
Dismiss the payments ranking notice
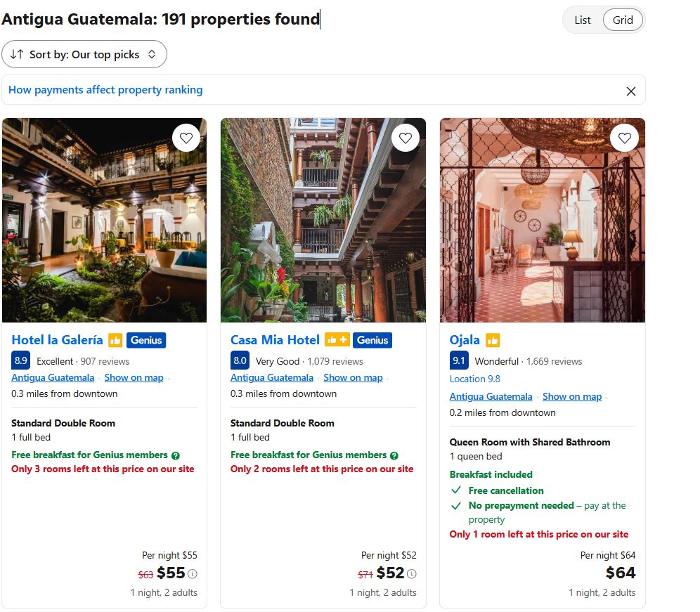coord(631,91)
